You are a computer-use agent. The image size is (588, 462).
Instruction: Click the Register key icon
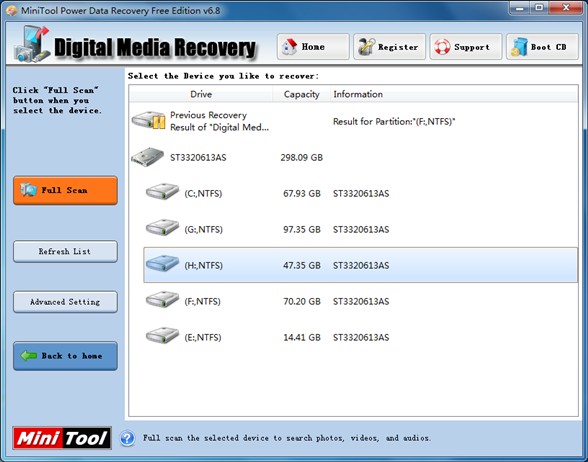[x=366, y=47]
